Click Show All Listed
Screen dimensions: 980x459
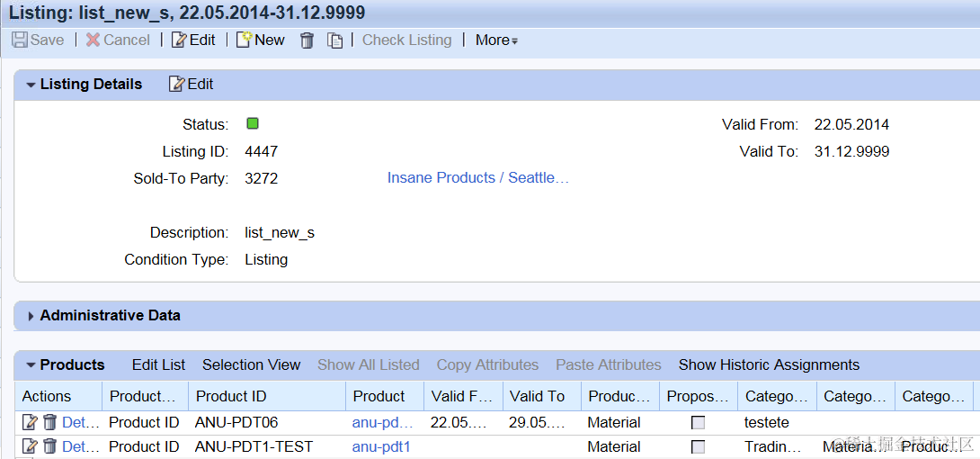[368, 364]
